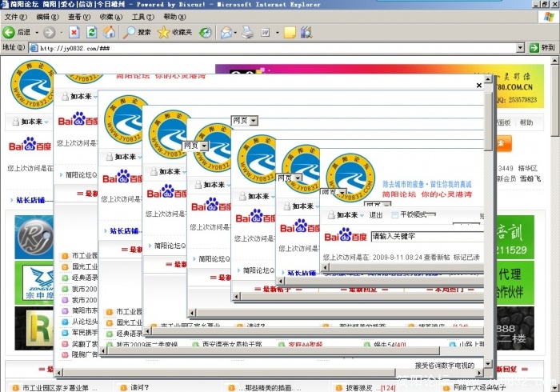Click the Print printer icon
This screenshot has height=392, width=560.
click(247, 33)
